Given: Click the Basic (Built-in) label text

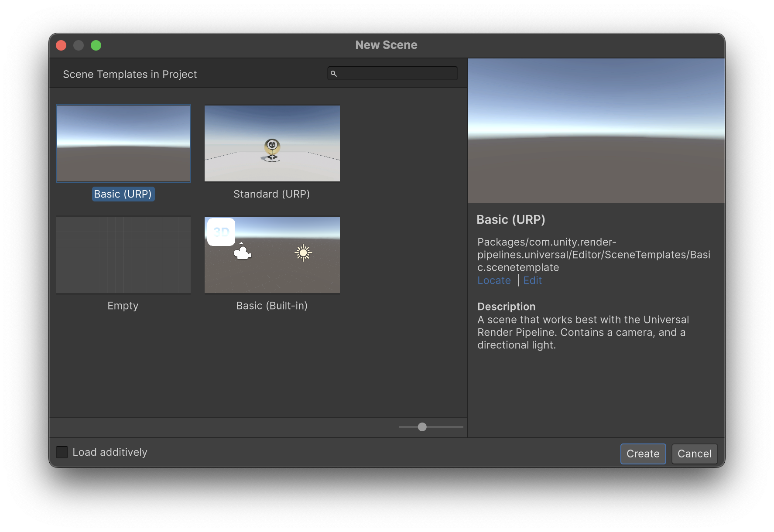Looking at the screenshot, I should (271, 306).
